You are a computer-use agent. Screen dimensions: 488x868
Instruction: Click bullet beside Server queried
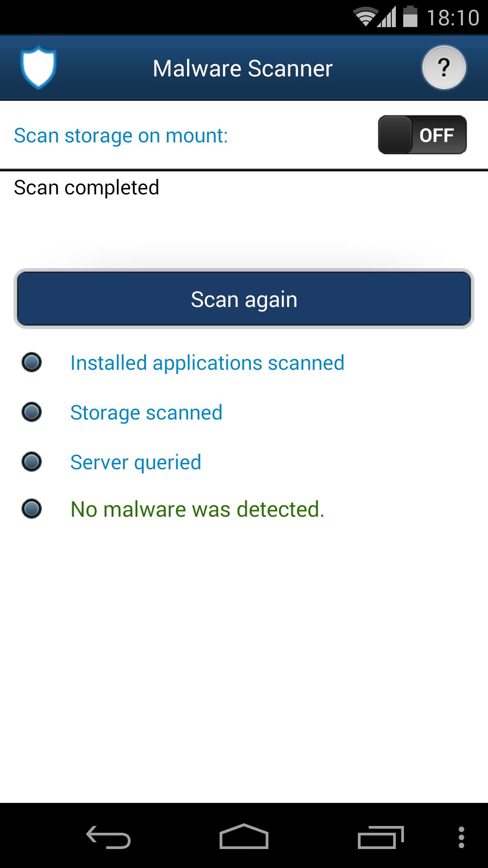pyautogui.click(x=32, y=462)
